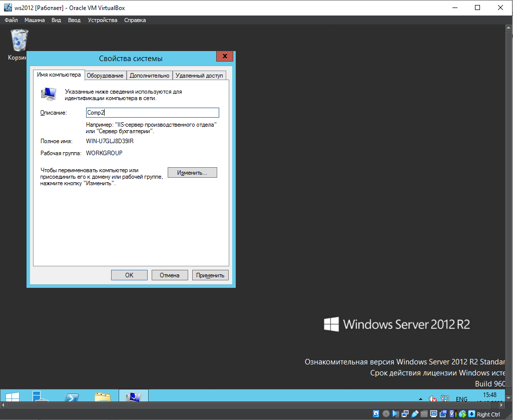
Task: Switch to the Удаленный доступ tab
Action: tap(199, 76)
